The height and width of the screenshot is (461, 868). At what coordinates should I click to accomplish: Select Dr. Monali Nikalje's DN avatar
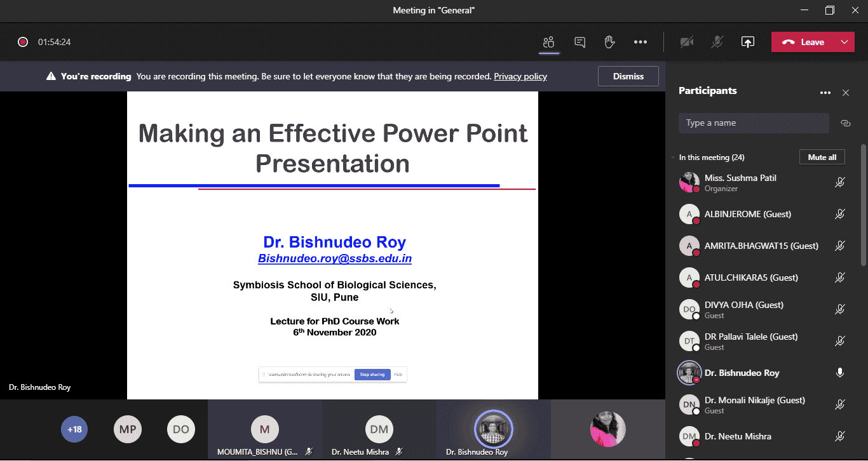click(x=689, y=405)
